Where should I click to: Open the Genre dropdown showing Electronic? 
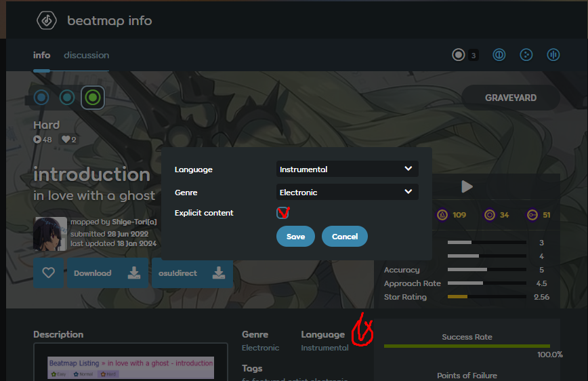pyautogui.click(x=348, y=192)
